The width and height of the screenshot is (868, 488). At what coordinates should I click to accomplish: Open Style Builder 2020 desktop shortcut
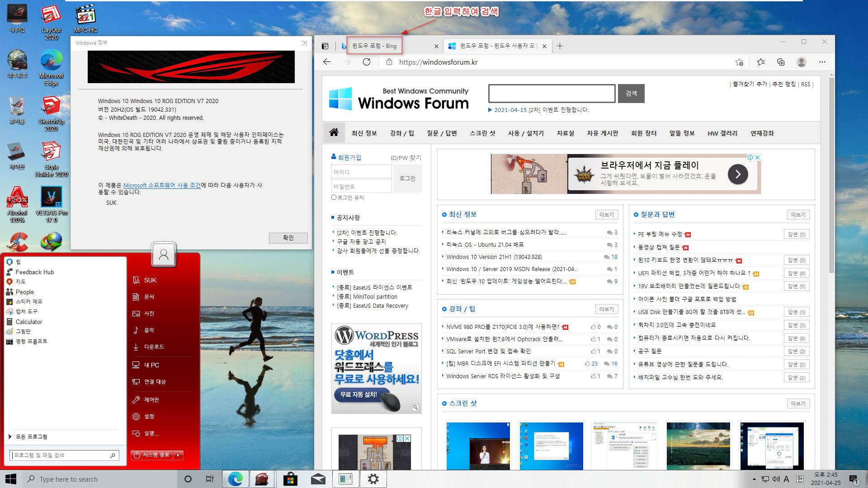tap(51, 159)
